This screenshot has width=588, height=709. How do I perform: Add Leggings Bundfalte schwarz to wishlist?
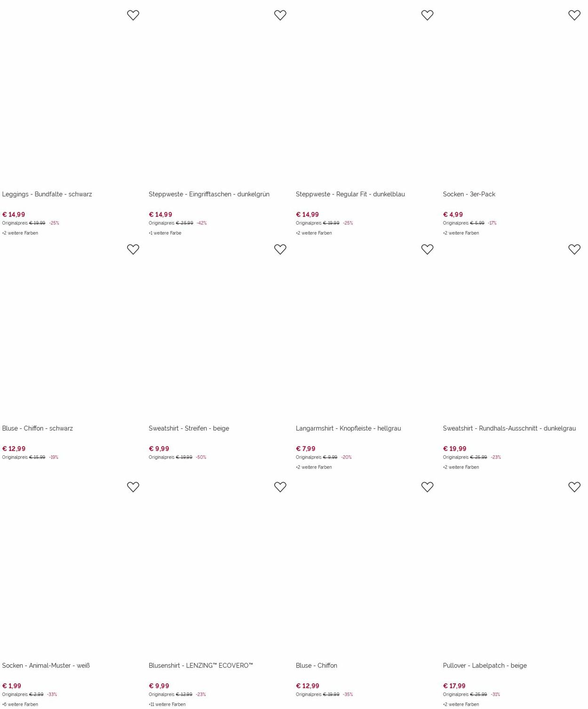[x=133, y=15]
